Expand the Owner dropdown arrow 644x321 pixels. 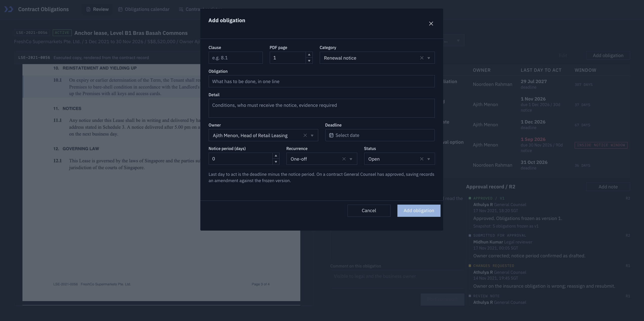point(312,135)
